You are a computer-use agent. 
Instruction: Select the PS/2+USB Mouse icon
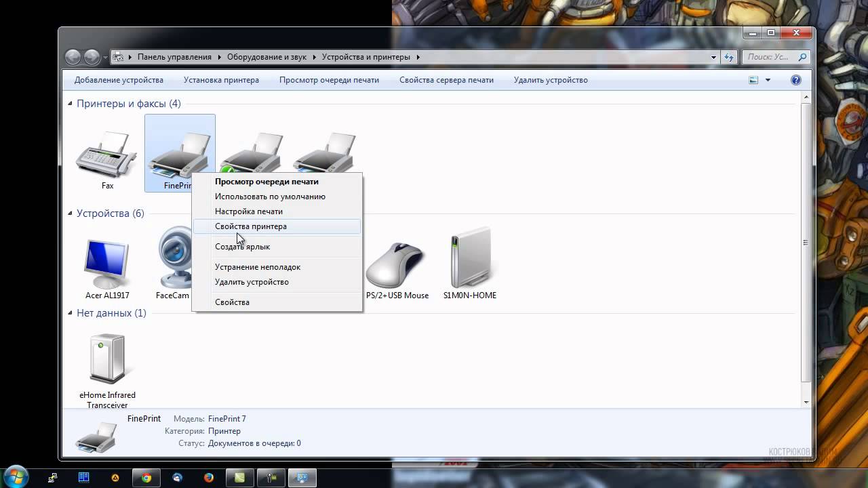(397, 266)
